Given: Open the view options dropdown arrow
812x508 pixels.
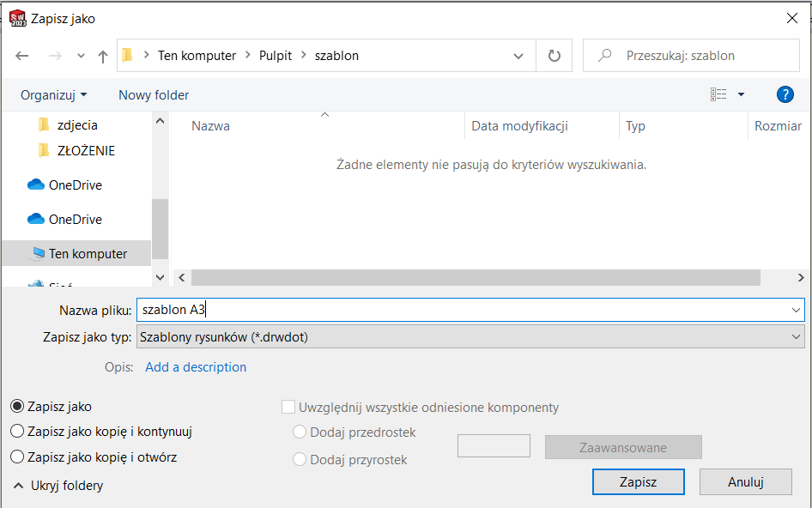Looking at the screenshot, I should 741,94.
